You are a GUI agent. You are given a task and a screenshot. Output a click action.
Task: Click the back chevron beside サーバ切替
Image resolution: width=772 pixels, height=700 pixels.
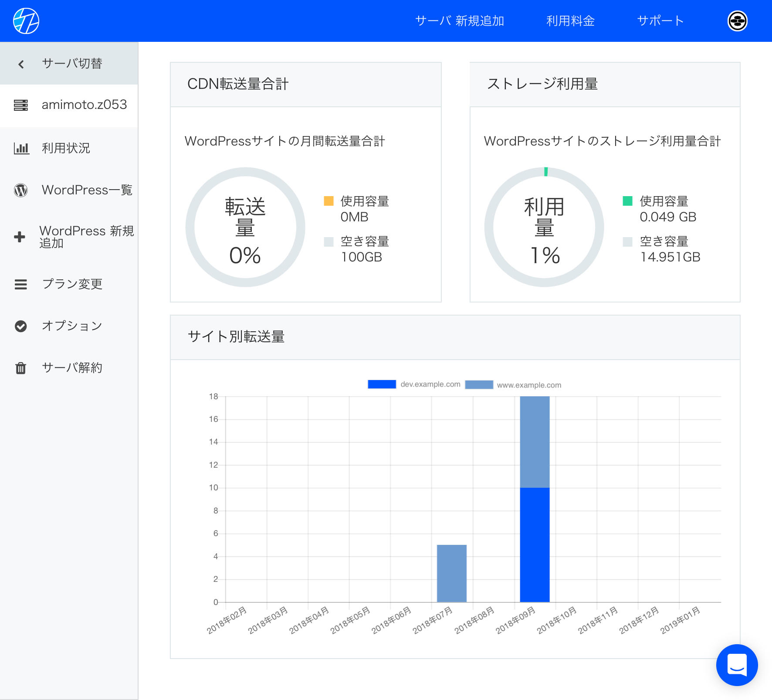tap(21, 65)
